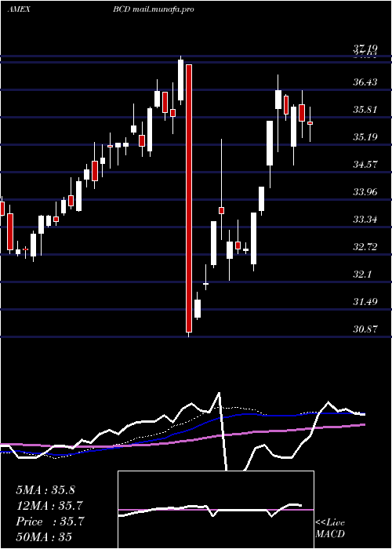Click the 36.43 price axis label
392x549 pixels.
click(365, 82)
